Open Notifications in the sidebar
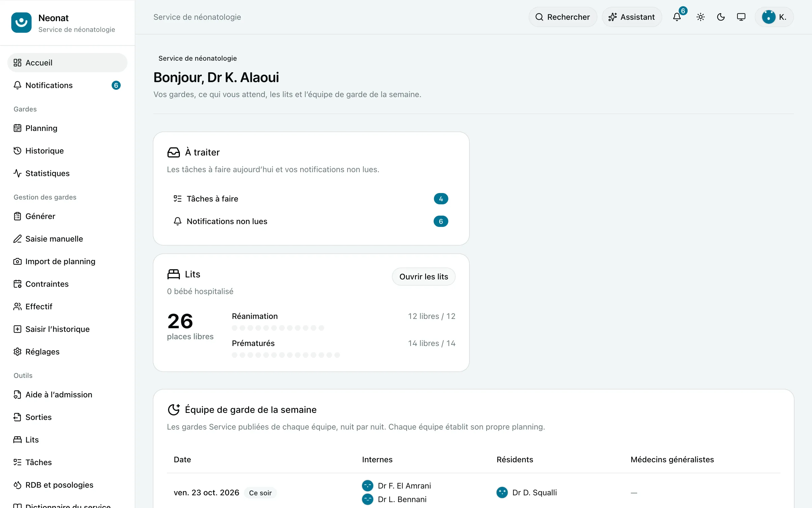The height and width of the screenshot is (508, 812). pyautogui.click(x=67, y=85)
